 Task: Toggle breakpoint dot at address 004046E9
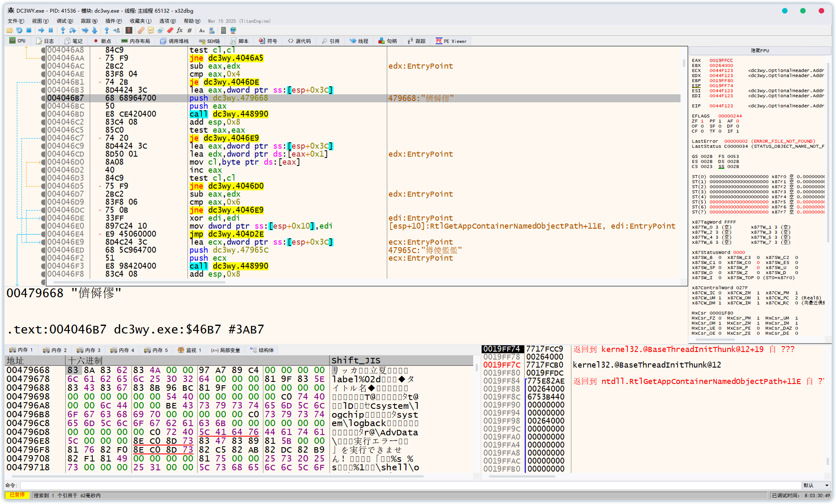tap(43, 242)
